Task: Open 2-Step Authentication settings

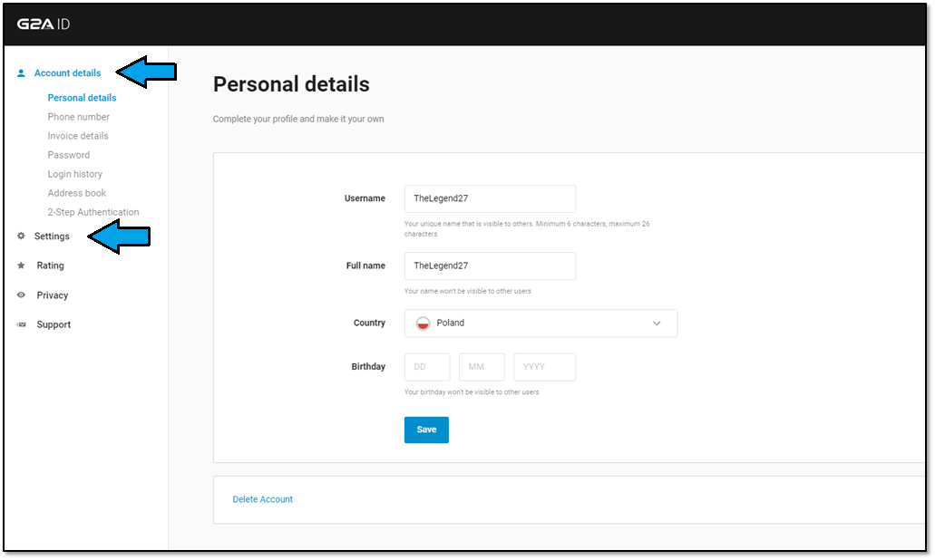Action: pos(93,212)
